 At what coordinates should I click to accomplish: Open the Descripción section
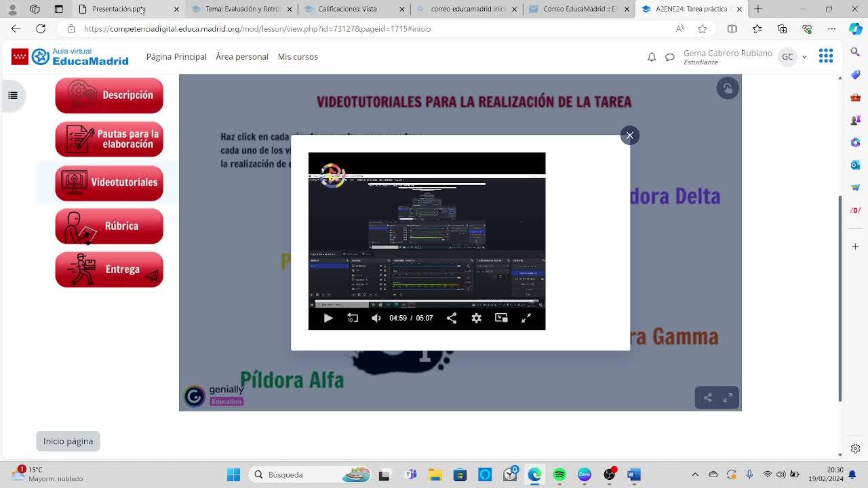[109, 95]
